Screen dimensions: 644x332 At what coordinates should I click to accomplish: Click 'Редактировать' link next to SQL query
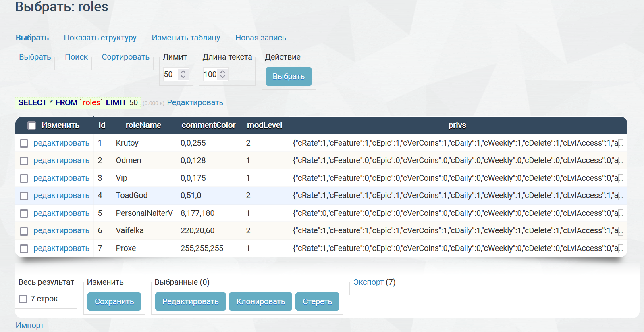coord(195,102)
